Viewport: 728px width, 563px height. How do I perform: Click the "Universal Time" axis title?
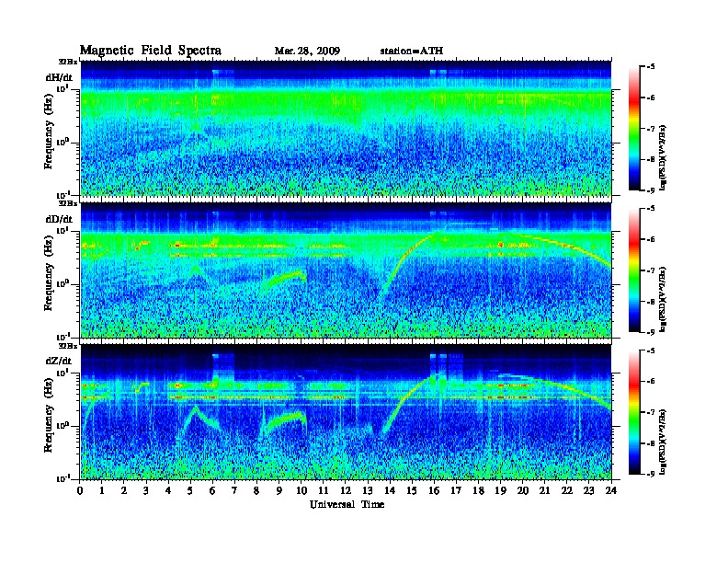[347, 504]
